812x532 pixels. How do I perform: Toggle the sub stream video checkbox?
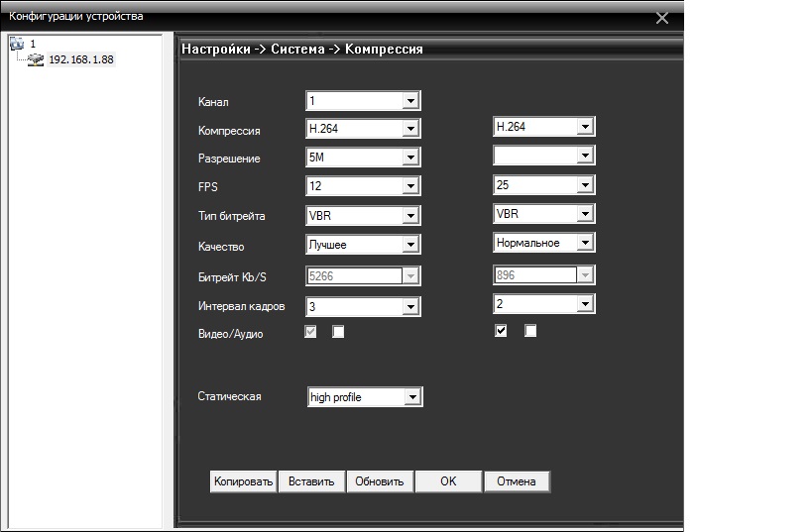pyautogui.click(x=501, y=331)
